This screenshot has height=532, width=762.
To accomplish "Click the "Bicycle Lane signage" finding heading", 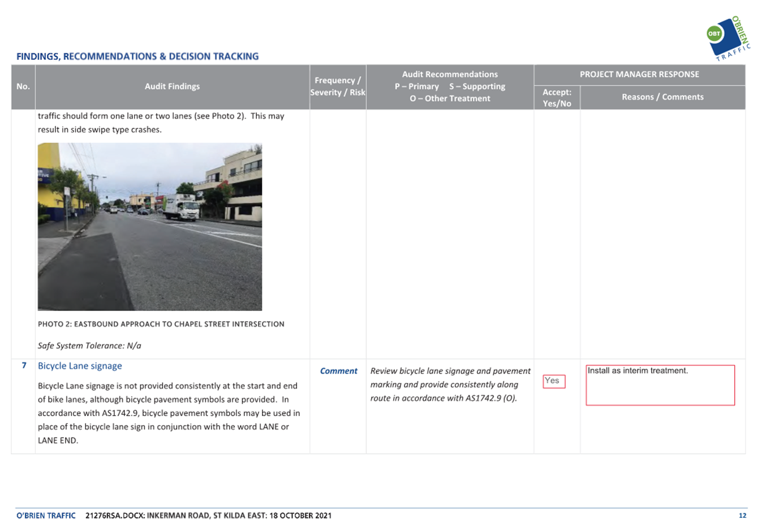I will click(80, 366).
